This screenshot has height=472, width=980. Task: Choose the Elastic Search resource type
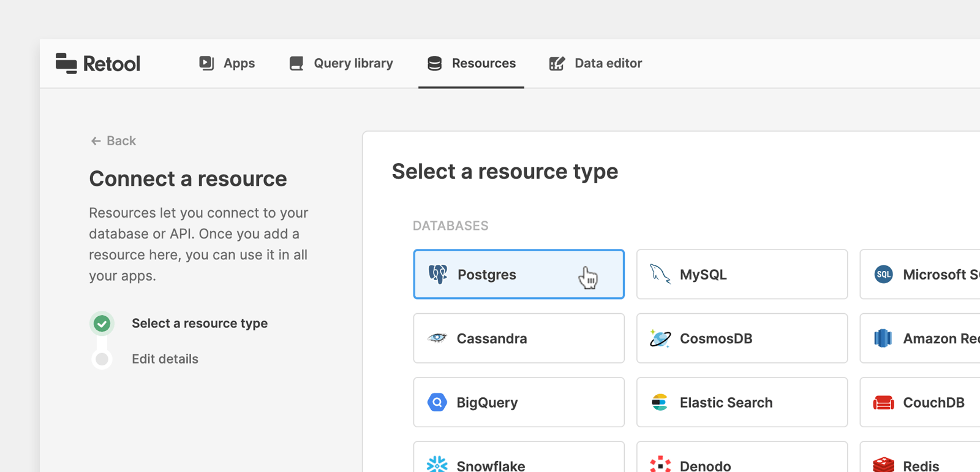click(742, 402)
